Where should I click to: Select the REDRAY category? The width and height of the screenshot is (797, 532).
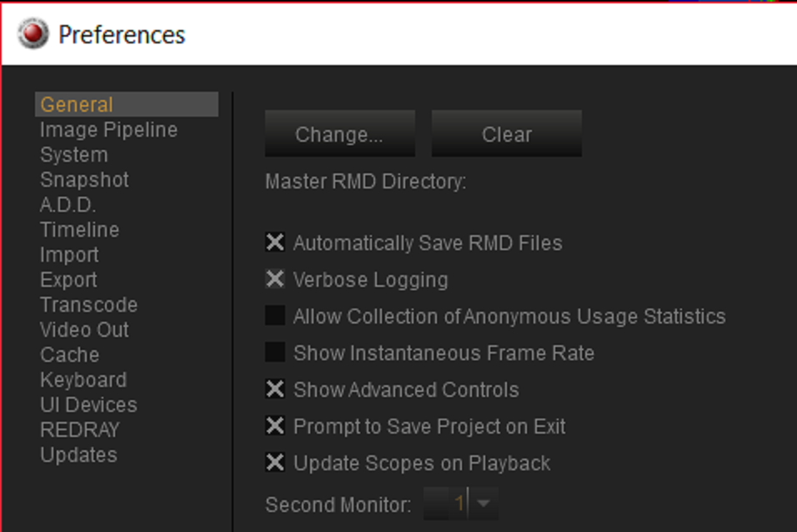tap(80, 429)
